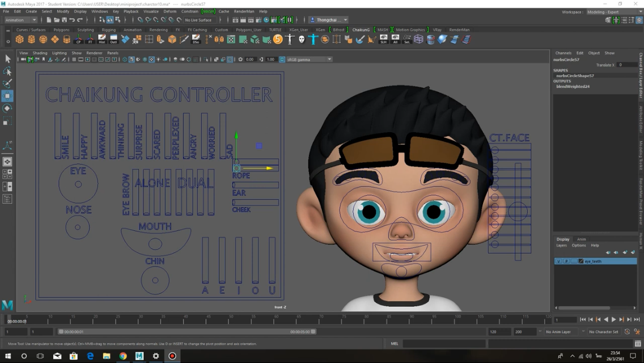This screenshot has height=363, width=644.
Task: Step to the next key
Action: pyautogui.click(x=621, y=319)
